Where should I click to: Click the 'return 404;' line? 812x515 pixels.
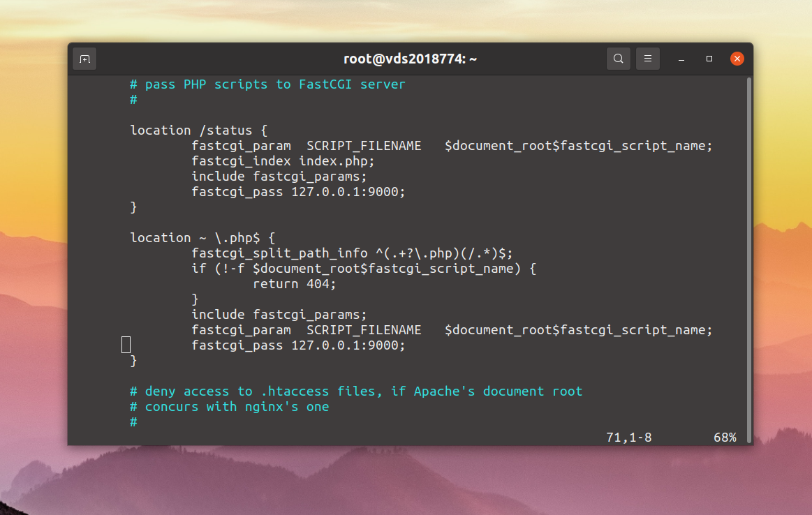point(294,284)
